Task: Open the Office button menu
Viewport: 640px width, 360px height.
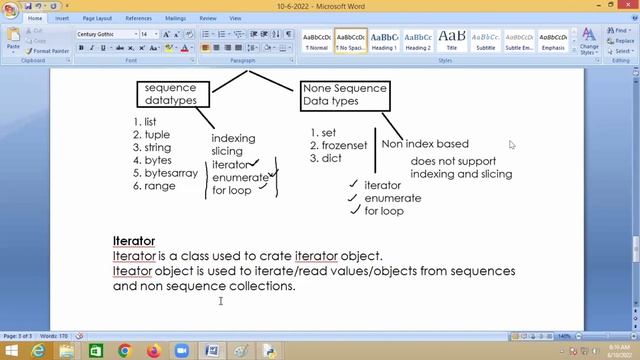Action: tap(10, 10)
